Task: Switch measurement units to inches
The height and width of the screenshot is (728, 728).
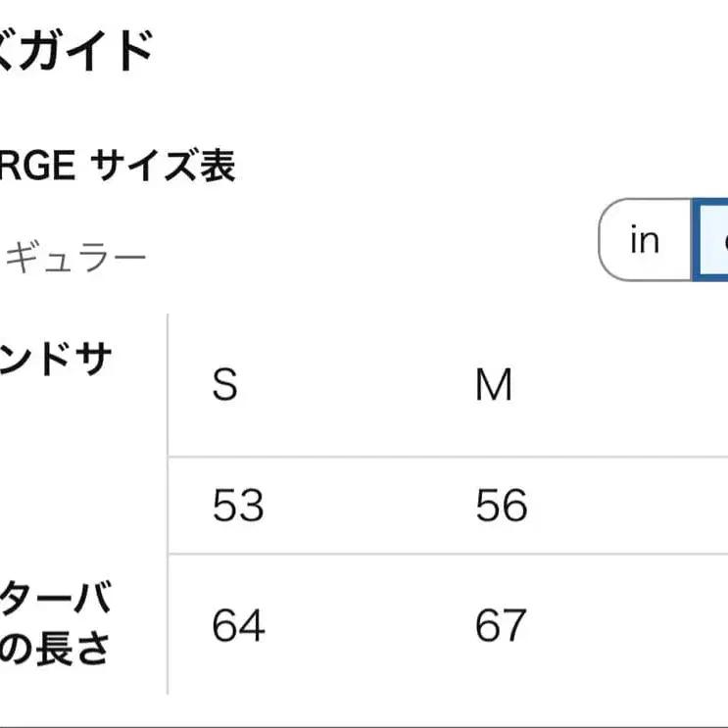Action: 645,240
